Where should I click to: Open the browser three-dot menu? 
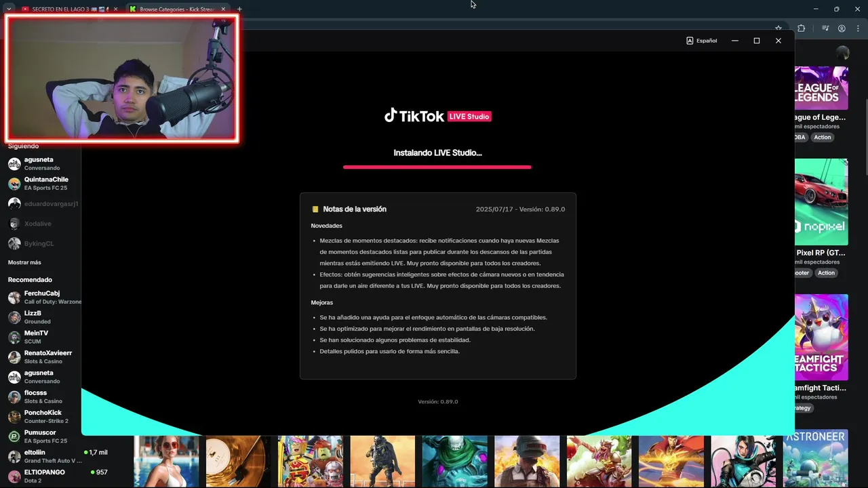[x=859, y=28]
